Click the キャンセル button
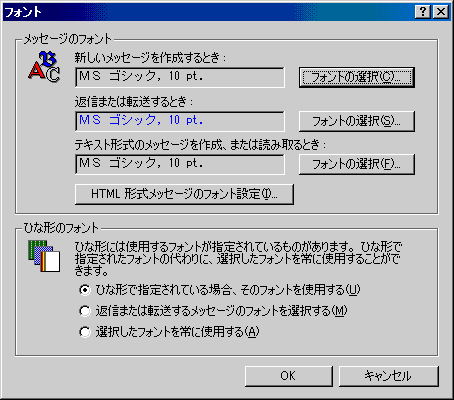 [x=388, y=376]
